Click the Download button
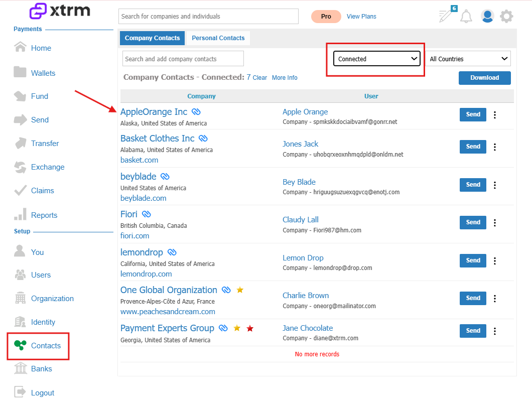The image size is (532, 407). point(484,78)
